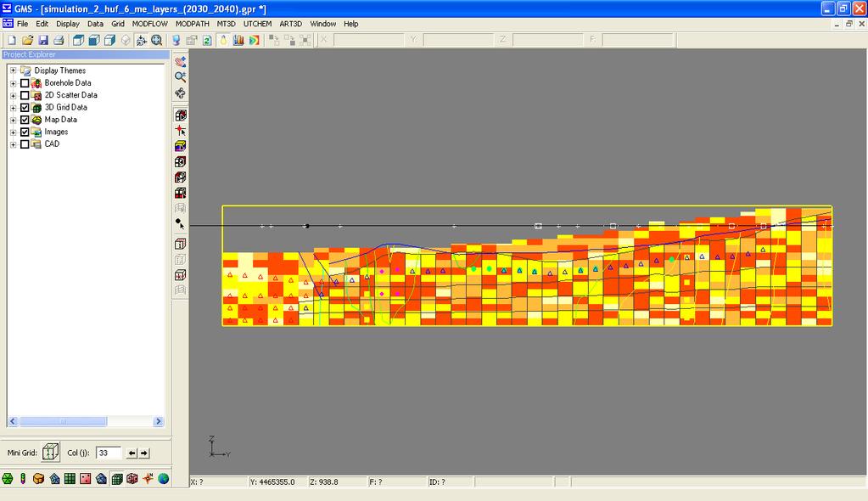
Task: Select the Zoom magnifier tool in side toolbar
Action: click(181, 77)
